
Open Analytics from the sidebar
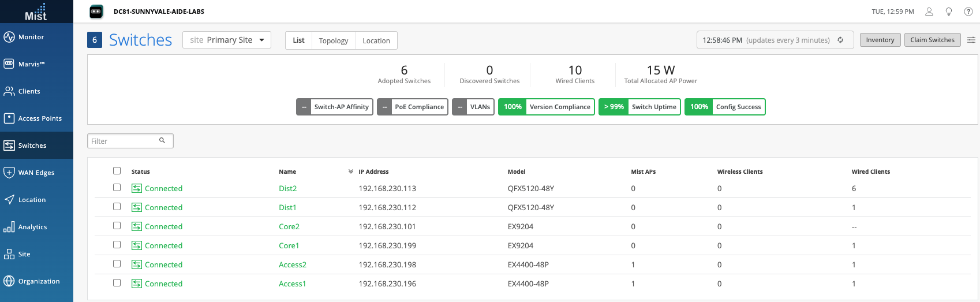[32, 227]
